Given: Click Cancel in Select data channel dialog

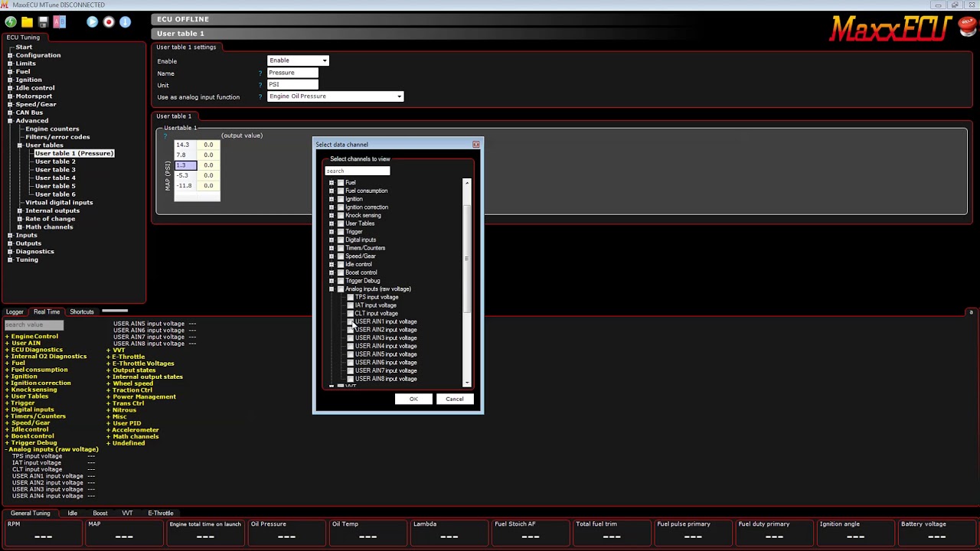Looking at the screenshot, I should click(455, 399).
